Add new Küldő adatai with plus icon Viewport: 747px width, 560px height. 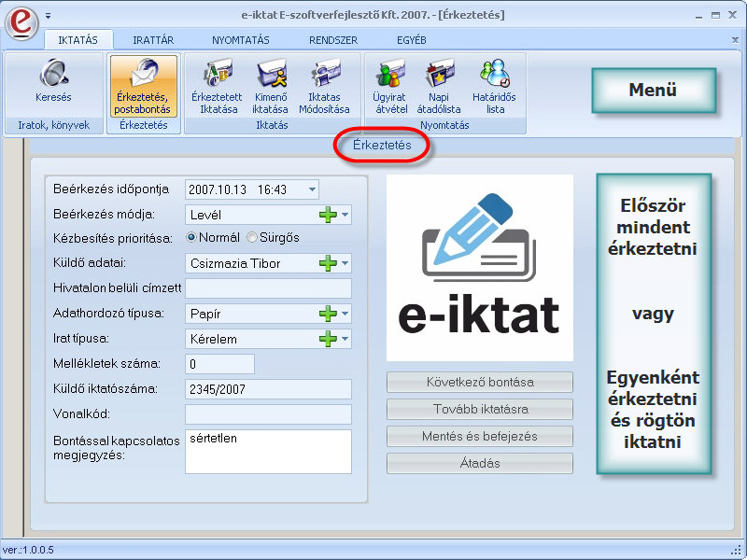[328, 263]
